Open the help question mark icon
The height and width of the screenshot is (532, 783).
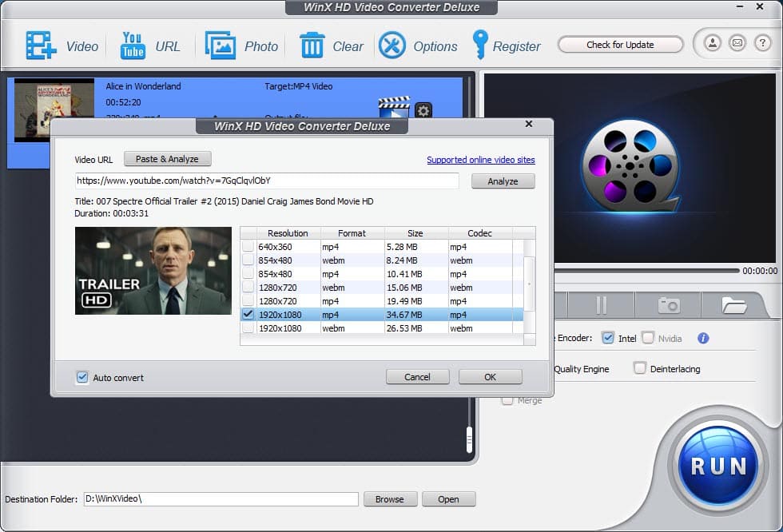tap(762, 43)
